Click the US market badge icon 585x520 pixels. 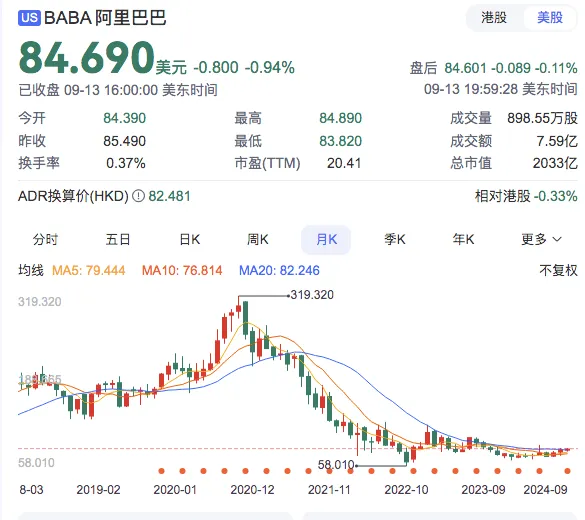[29, 18]
